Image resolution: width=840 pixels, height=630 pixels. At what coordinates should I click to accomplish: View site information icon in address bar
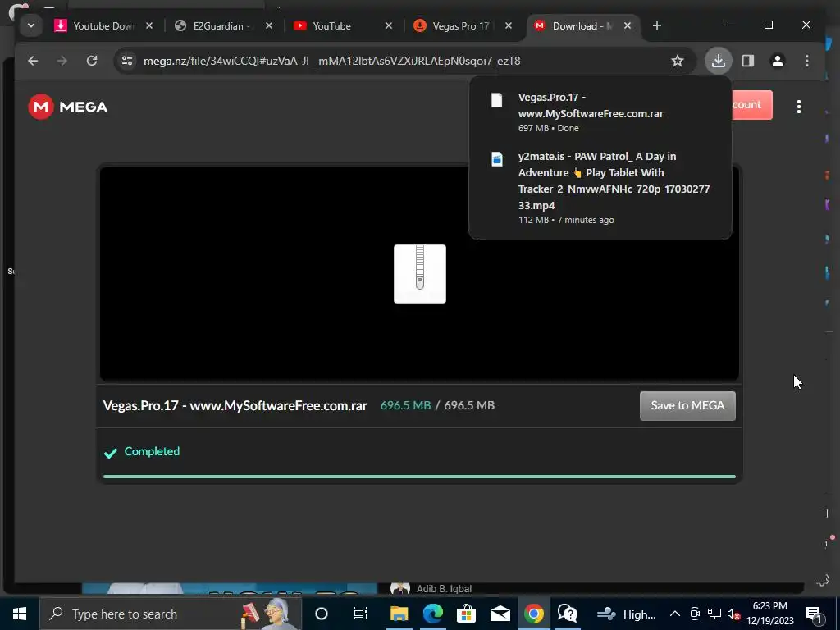[127, 61]
